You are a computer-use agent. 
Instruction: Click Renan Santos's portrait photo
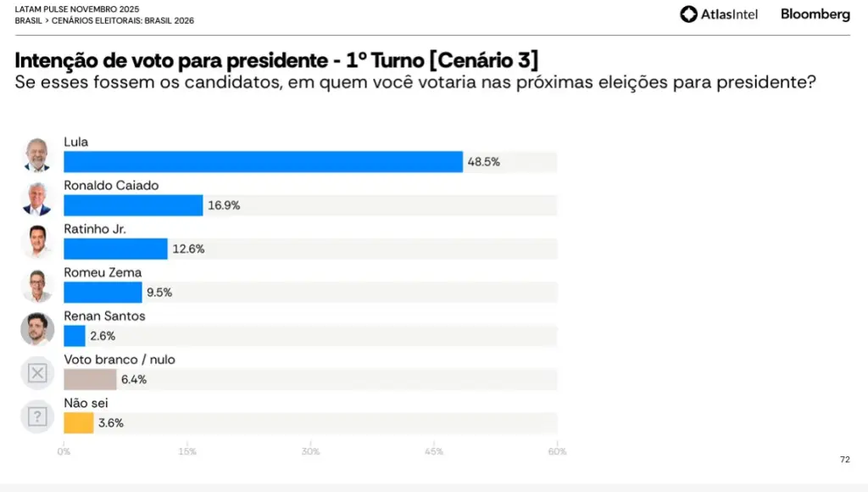37,329
